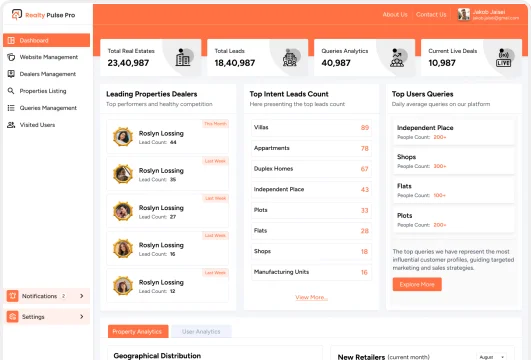Click the Queries Management list icon

(11, 108)
